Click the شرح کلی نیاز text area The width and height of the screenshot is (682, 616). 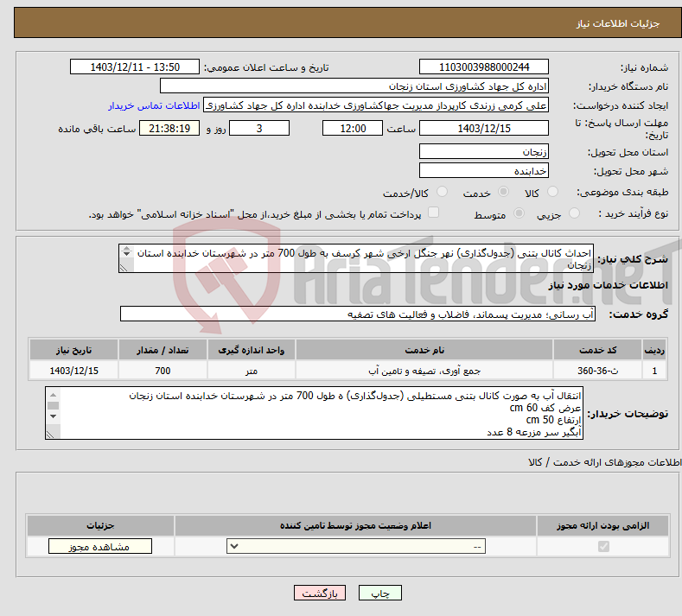[x=356, y=258]
